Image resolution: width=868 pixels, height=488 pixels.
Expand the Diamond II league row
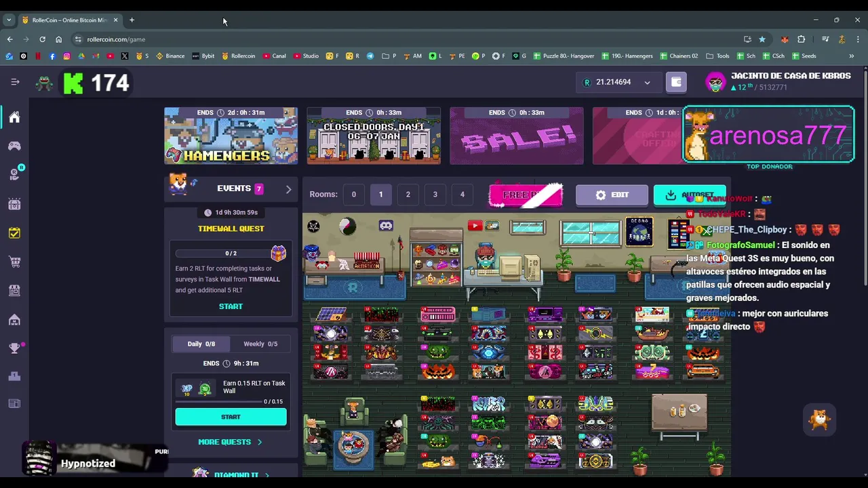coord(231,475)
